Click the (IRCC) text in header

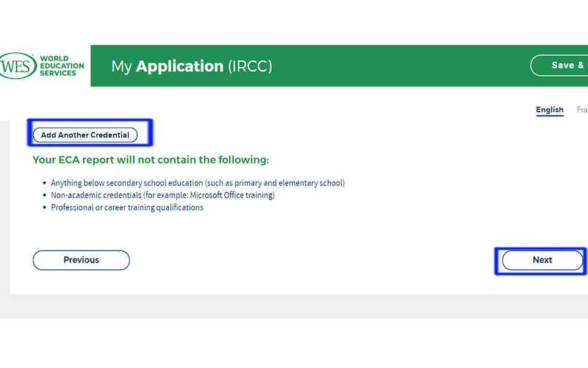click(250, 66)
